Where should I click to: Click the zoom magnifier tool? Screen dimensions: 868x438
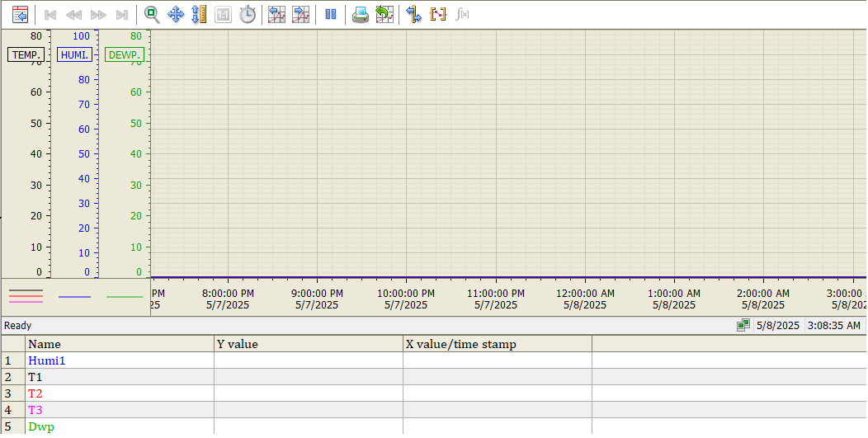tap(152, 14)
